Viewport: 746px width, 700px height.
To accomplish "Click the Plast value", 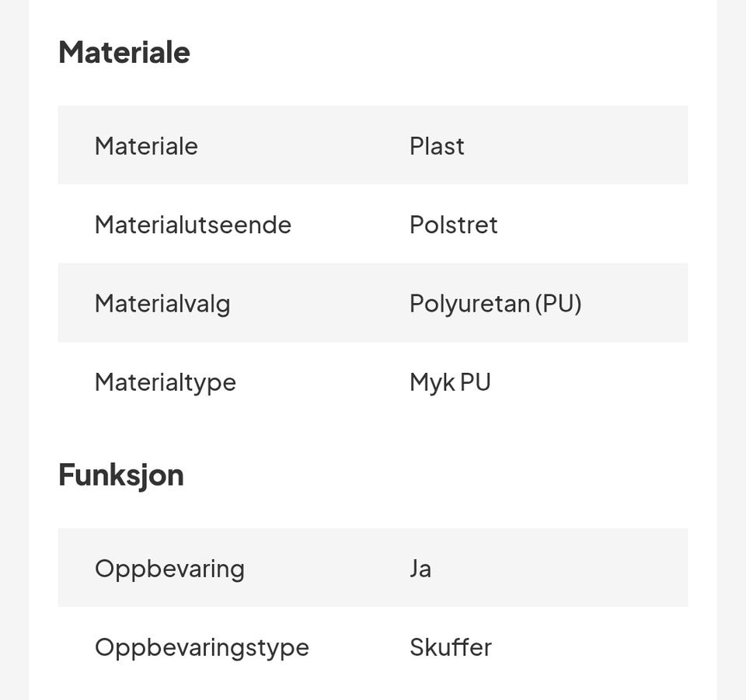I will tap(437, 146).
